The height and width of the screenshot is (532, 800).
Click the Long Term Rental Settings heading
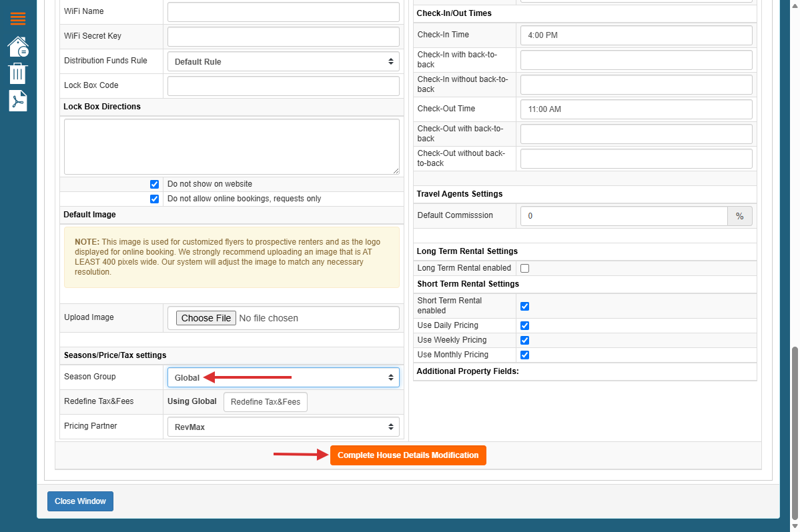[467, 251]
